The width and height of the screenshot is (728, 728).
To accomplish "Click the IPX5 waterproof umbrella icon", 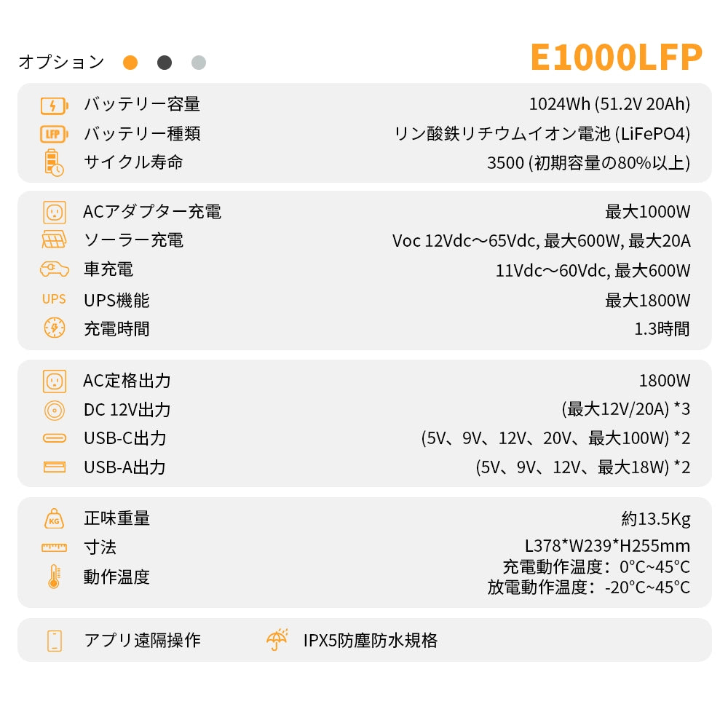I will click(x=277, y=639).
